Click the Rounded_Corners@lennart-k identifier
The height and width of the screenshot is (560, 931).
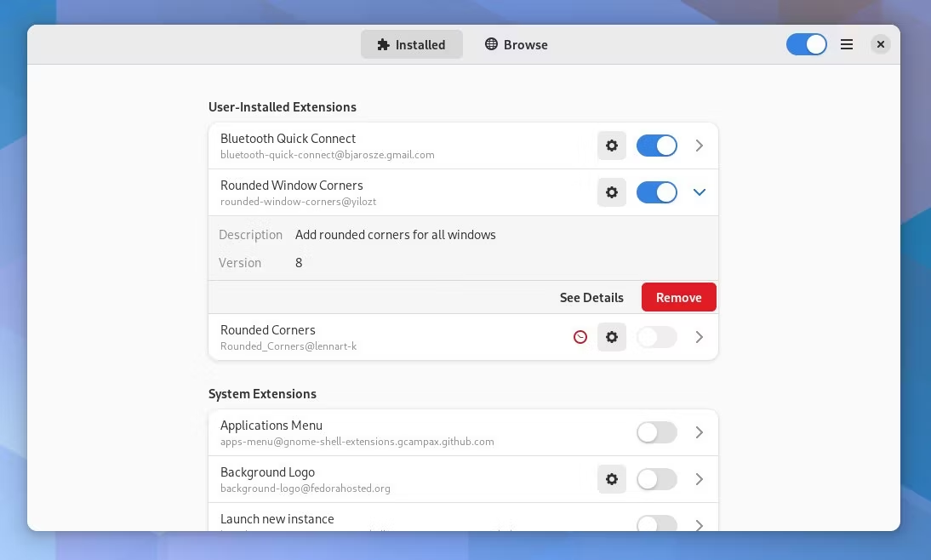click(x=288, y=346)
